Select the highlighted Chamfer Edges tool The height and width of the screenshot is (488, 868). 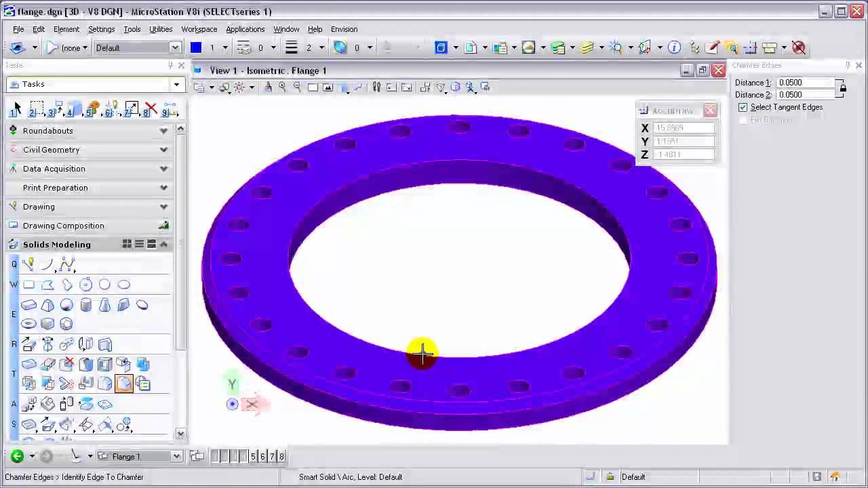(123, 384)
